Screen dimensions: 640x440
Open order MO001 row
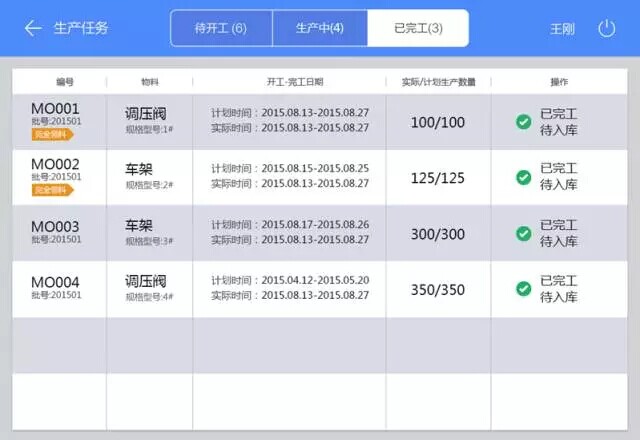[x=300, y=122]
